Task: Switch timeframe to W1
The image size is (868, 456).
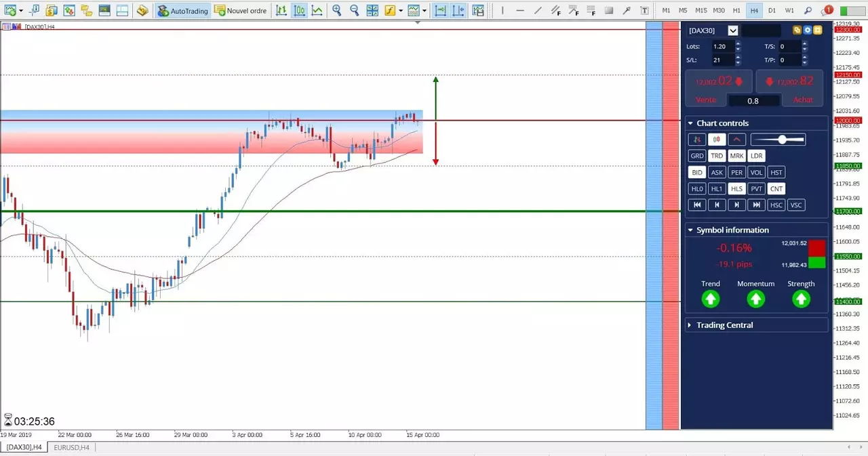Action: click(789, 11)
